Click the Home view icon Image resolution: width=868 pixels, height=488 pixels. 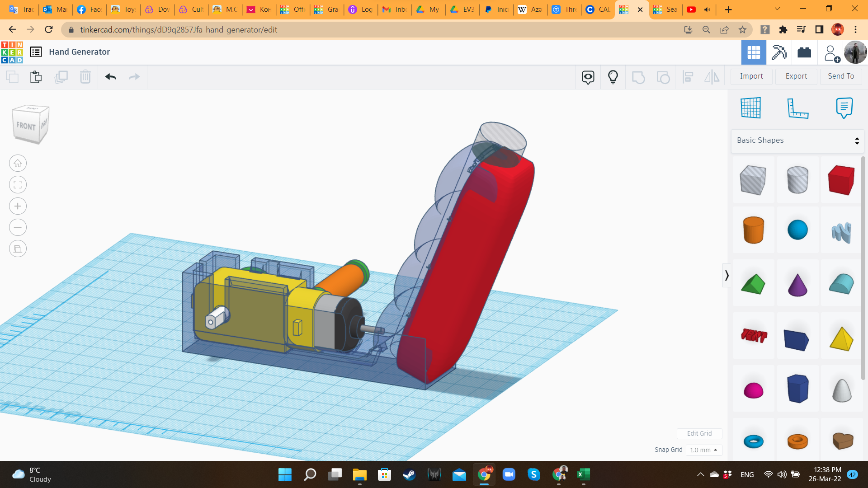(x=18, y=163)
